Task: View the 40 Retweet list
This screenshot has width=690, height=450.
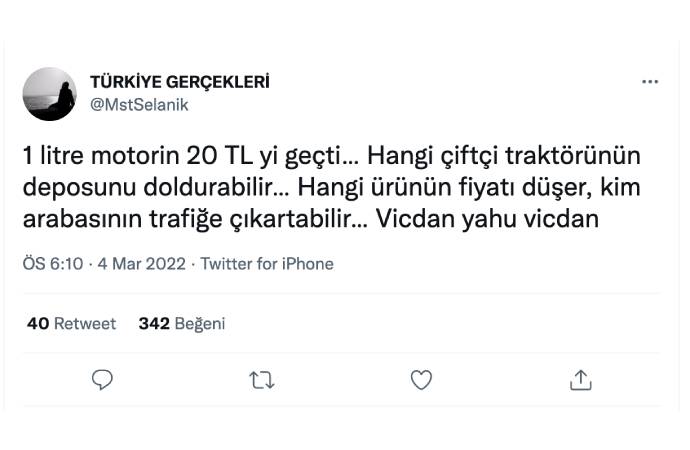Action: tap(72, 323)
